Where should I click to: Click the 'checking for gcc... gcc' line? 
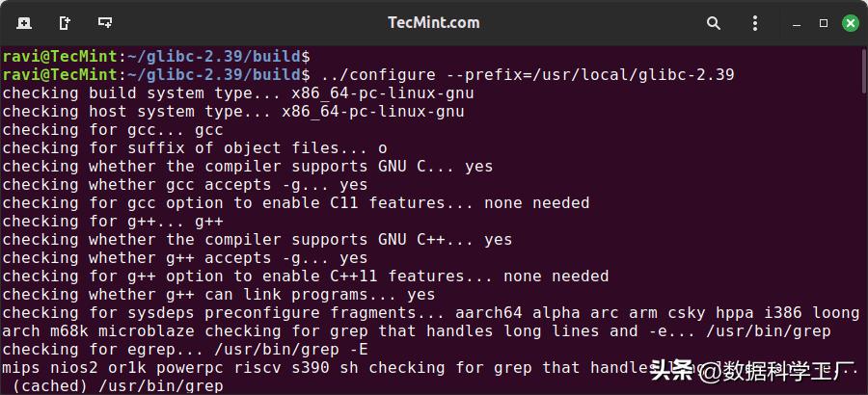pos(113,129)
